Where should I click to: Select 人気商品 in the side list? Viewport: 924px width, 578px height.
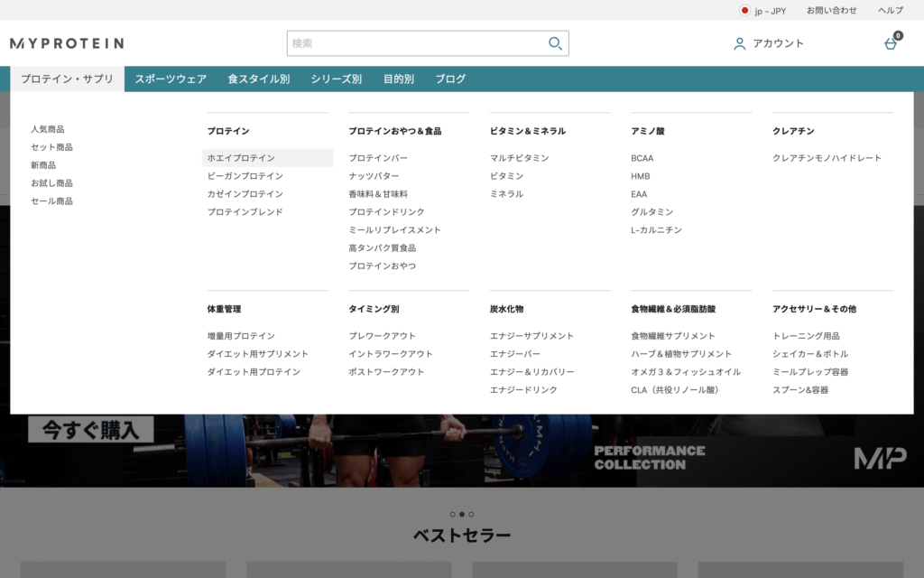point(48,129)
